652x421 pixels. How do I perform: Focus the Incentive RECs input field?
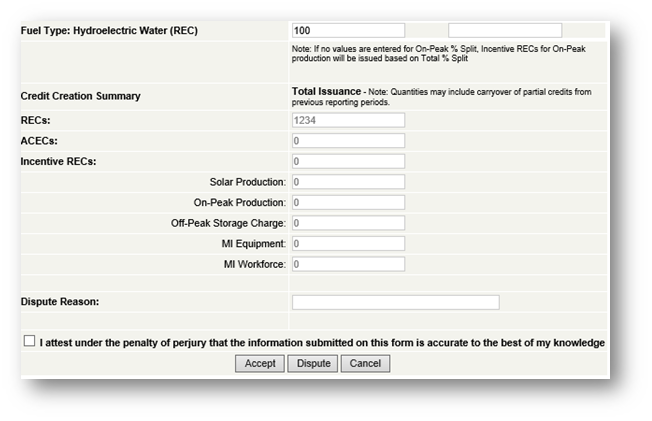pos(348,161)
